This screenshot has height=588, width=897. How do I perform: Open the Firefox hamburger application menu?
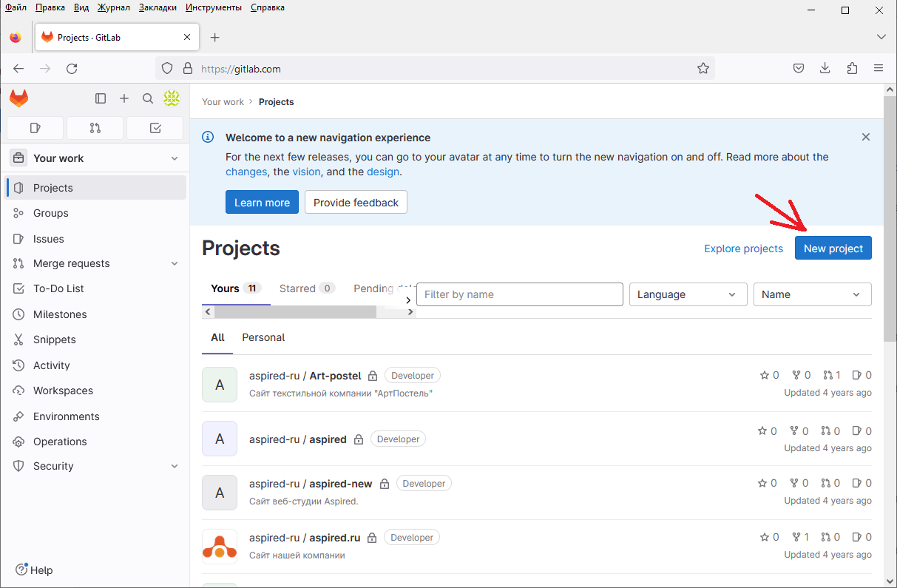(879, 69)
